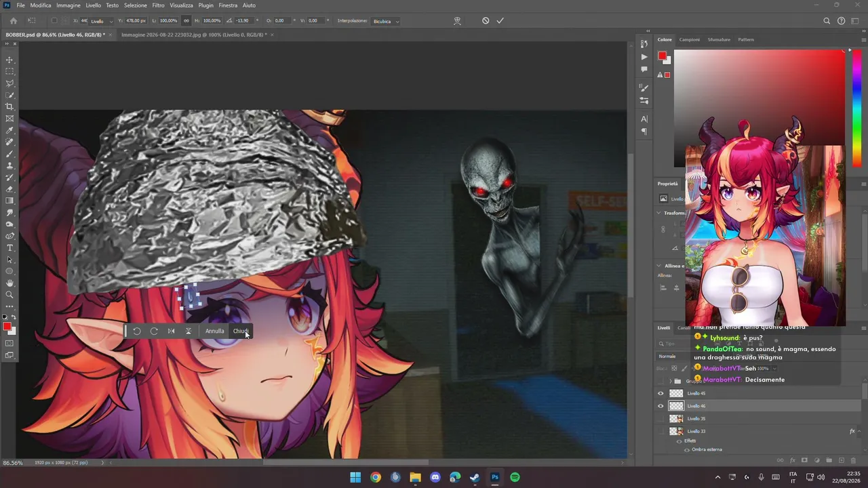Select the Polygonal Lasso tool
This screenshot has width=868, height=488.
(9, 83)
